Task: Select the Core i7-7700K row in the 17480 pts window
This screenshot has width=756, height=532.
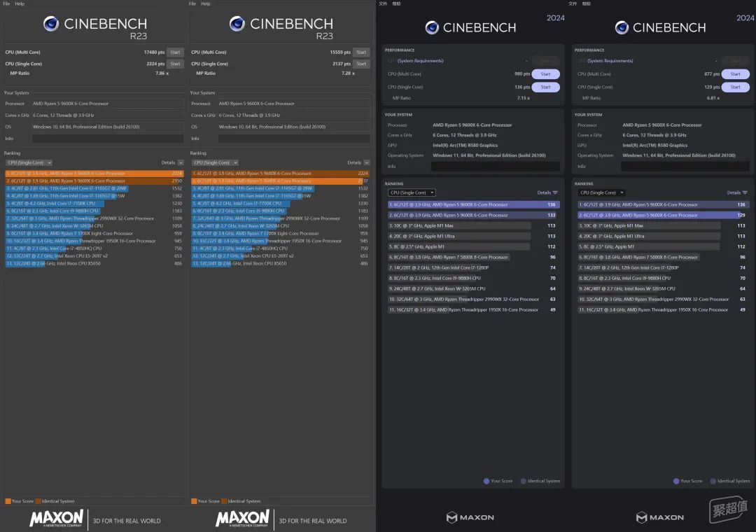Action: 94,204
